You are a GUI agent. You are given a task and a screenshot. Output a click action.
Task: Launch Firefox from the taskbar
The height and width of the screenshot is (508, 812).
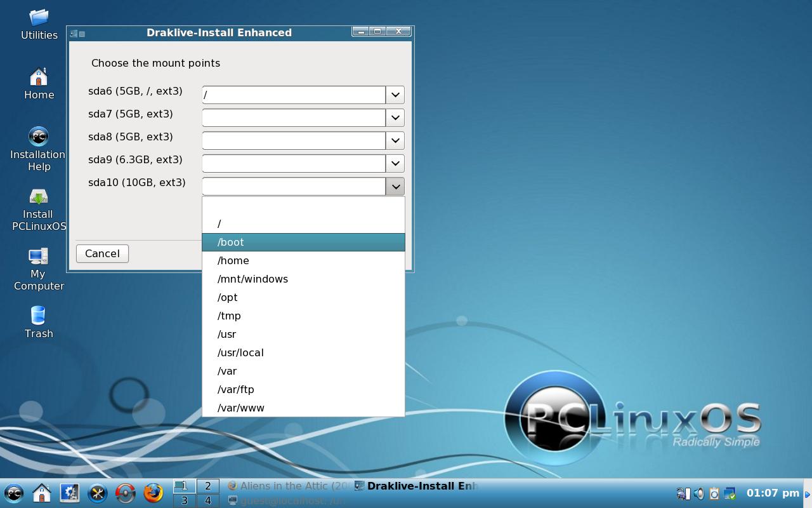point(154,493)
